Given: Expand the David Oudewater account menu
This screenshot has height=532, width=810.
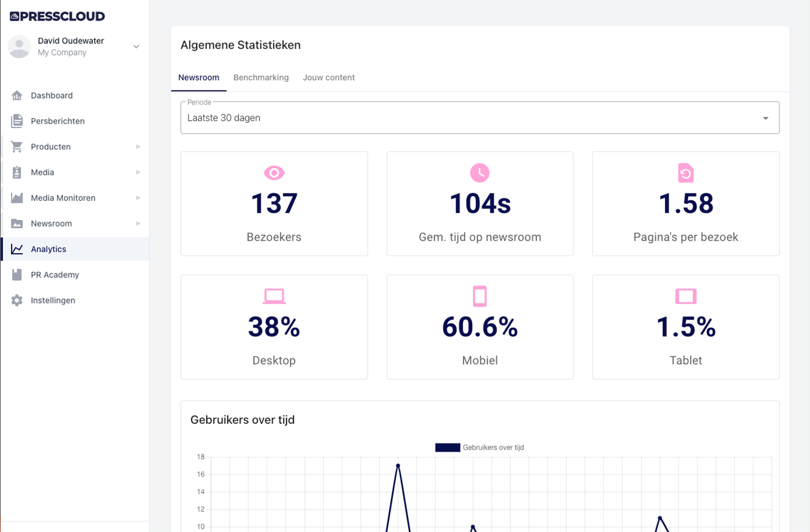Looking at the screenshot, I should click(136, 47).
